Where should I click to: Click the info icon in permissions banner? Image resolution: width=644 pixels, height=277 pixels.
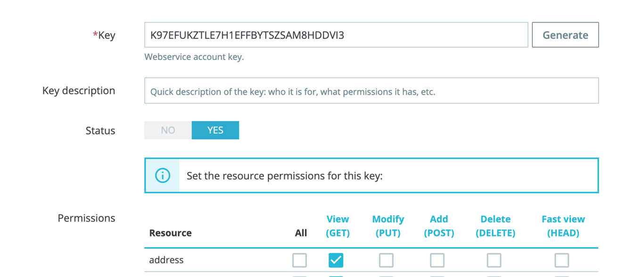tap(163, 176)
